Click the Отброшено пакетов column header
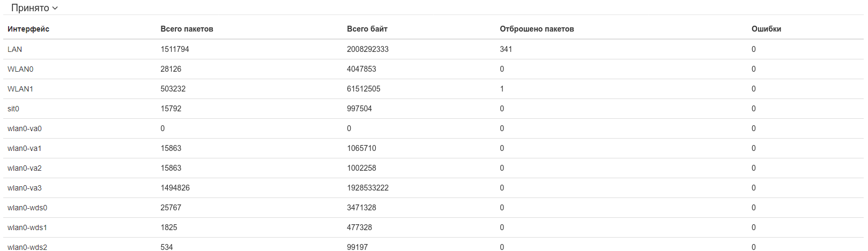868x251 pixels. [537, 29]
